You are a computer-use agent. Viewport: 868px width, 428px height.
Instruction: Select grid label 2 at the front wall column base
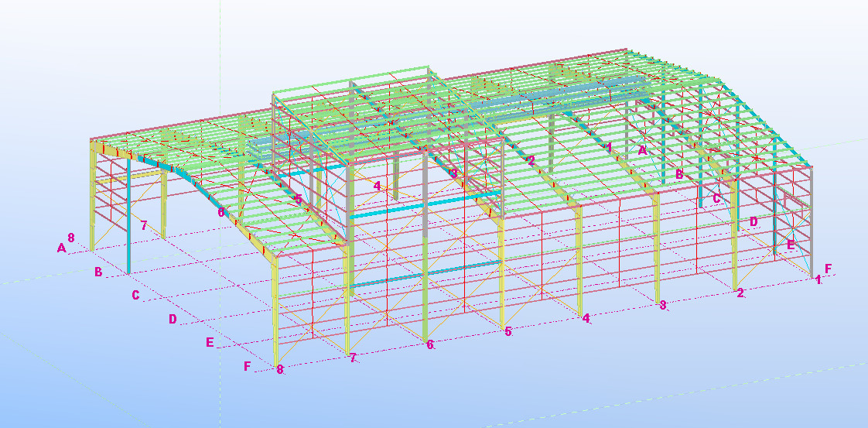click(x=740, y=293)
